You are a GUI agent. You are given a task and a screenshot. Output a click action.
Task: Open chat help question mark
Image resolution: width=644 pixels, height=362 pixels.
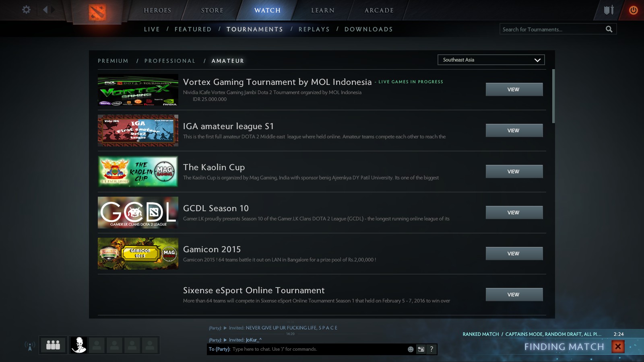(431, 349)
